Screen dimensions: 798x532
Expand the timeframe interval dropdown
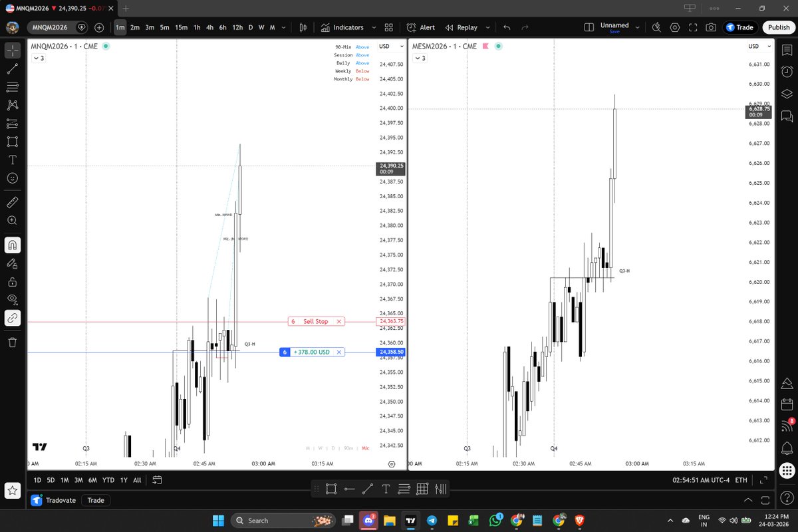coord(285,27)
